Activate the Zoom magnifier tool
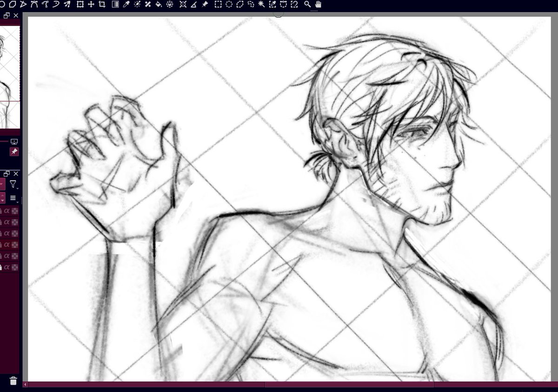Image resolution: width=558 pixels, height=392 pixels. point(307,4)
